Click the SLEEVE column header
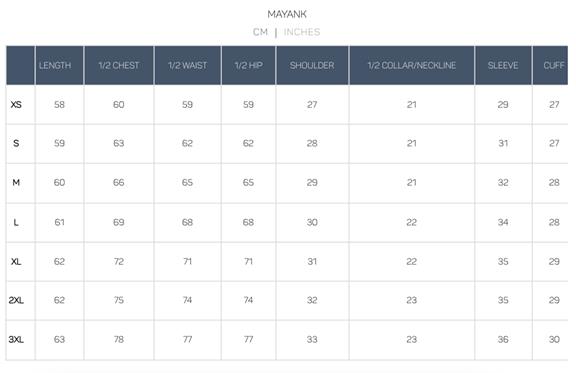 click(503, 65)
